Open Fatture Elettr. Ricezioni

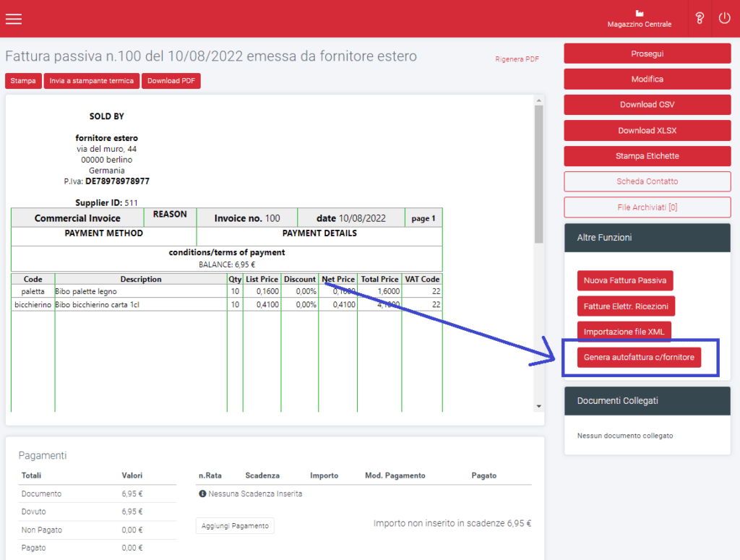(x=626, y=306)
